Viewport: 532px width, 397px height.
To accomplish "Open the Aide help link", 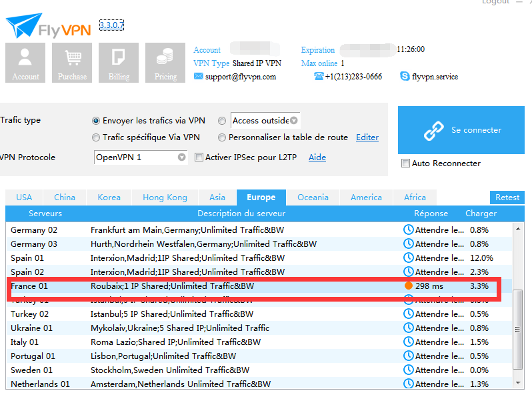I will pyautogui.click(x=317, y=157).
